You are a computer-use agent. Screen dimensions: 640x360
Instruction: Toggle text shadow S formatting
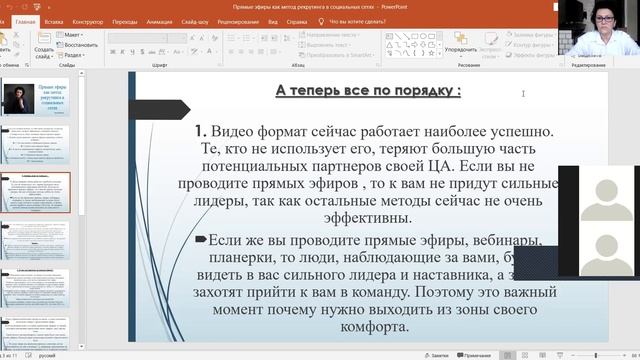(142, 52)
